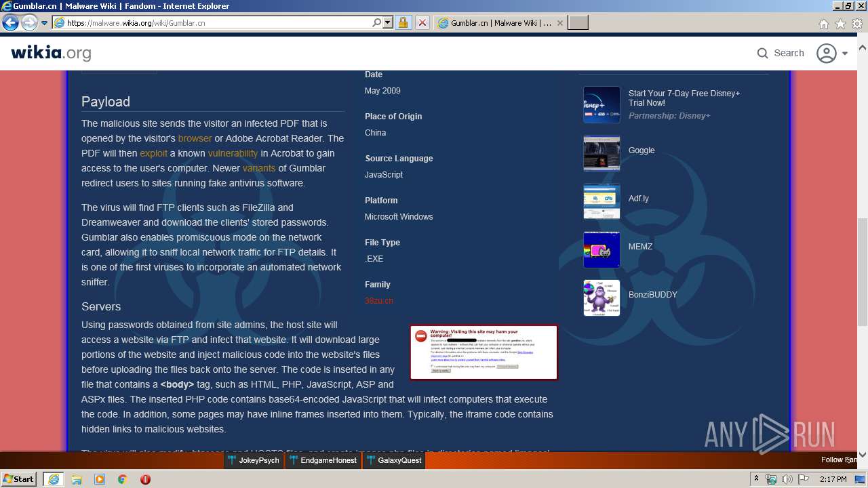Screen dimensions: 868x488
Task: Click the Servers section heading
Action: [101, 306]
